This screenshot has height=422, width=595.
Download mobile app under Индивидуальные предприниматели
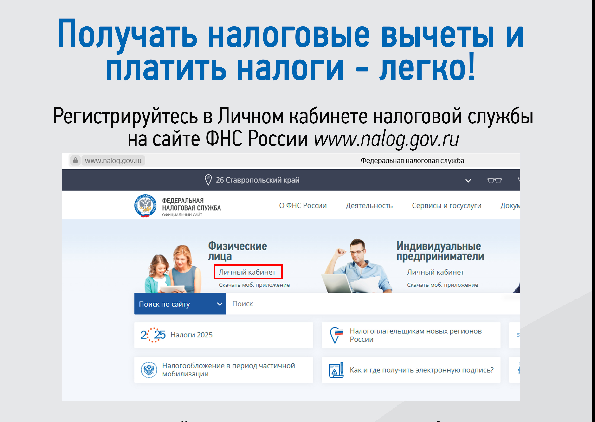tap(442, 285)
